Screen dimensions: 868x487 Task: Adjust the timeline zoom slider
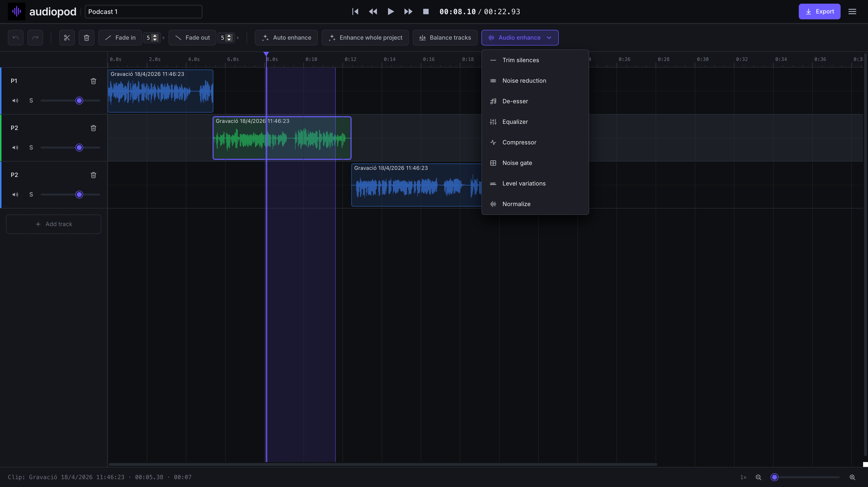pos(805,477)
